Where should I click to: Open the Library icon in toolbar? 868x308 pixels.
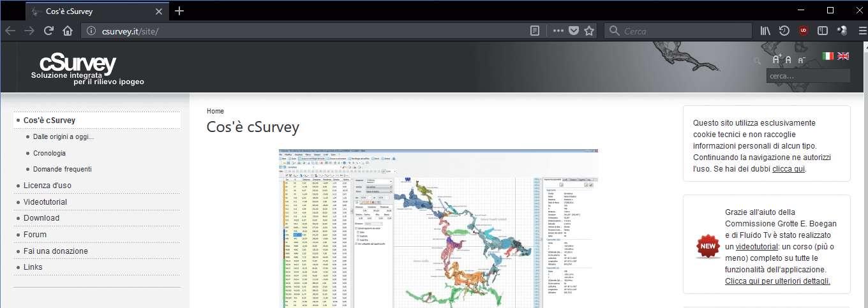pos(766,31)
